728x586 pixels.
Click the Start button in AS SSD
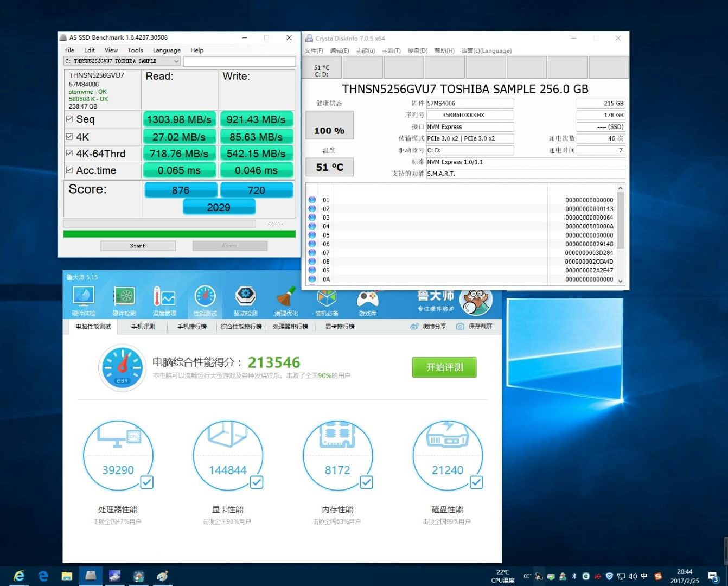(x=138, y=246)
